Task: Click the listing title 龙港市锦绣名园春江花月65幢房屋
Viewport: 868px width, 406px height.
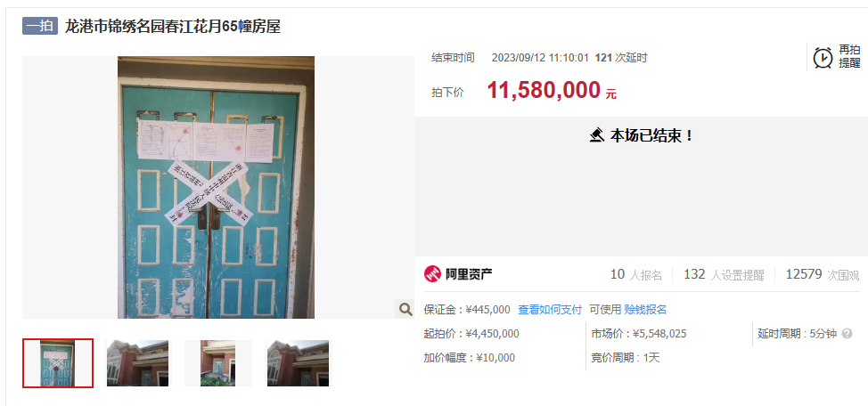Action: (173, 27)
